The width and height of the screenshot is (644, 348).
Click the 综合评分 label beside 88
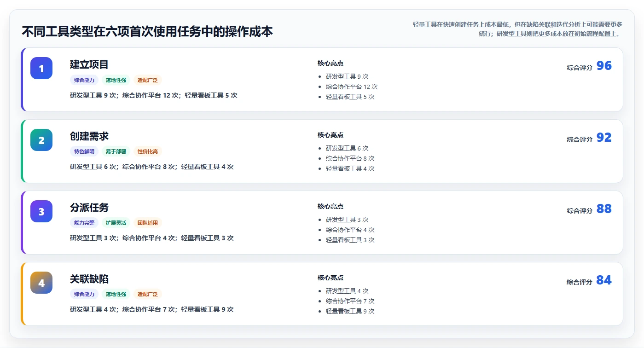coord(580,211)
